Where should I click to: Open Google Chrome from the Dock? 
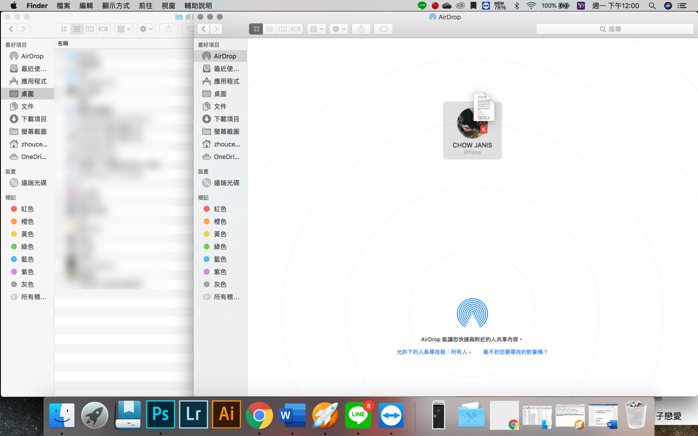259,414
